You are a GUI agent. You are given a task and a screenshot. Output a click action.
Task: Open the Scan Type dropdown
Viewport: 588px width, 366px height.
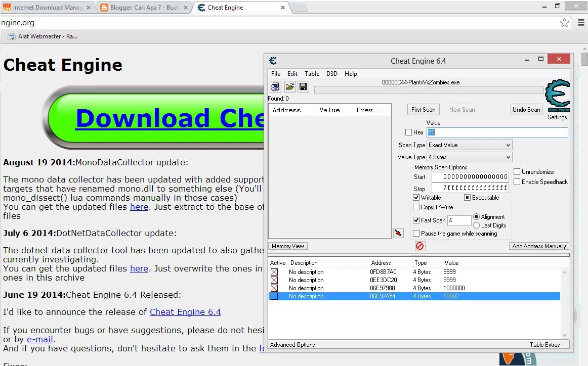(x=470, y=145)
